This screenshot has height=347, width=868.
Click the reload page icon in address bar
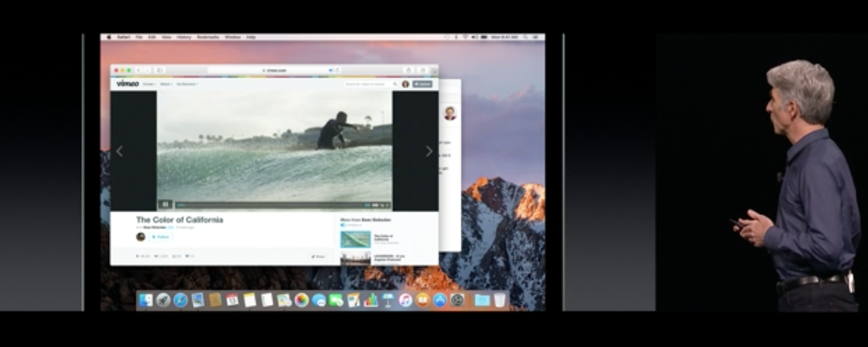coord(337,70)
